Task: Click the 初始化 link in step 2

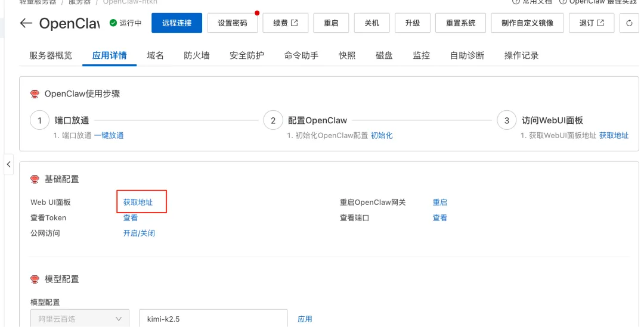Action: click(382, 135)
